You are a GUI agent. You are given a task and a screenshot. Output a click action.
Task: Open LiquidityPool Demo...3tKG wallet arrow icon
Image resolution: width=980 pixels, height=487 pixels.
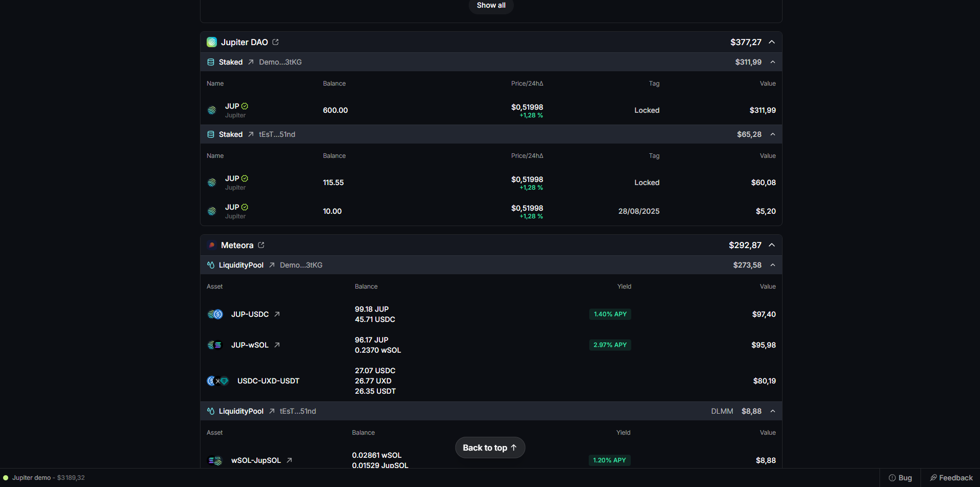[x=272, y=265]
